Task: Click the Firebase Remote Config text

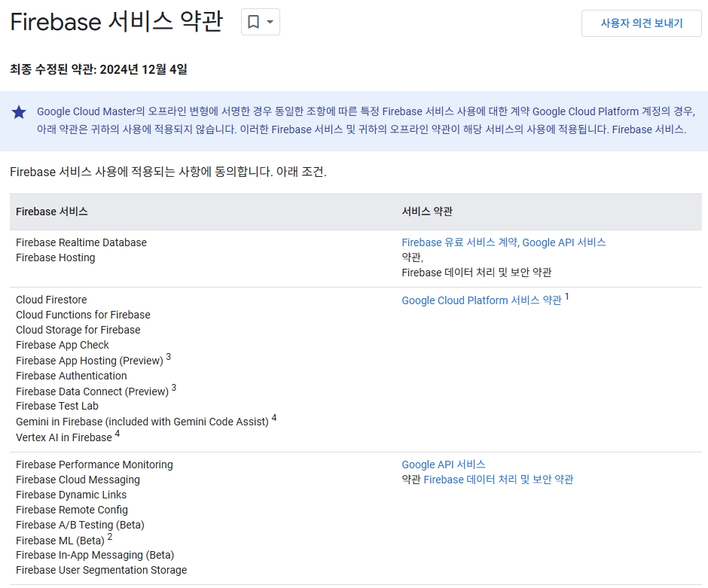Action: (x=72, y=510)
